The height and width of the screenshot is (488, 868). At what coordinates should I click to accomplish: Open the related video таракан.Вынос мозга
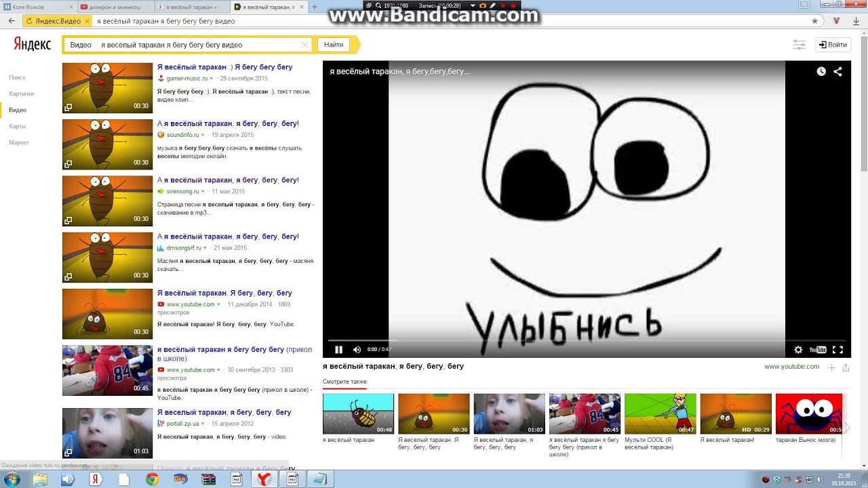(x=809, y=413)
